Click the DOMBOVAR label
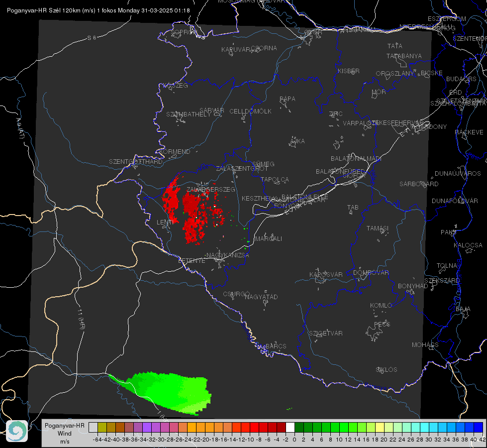 [371, 273]
